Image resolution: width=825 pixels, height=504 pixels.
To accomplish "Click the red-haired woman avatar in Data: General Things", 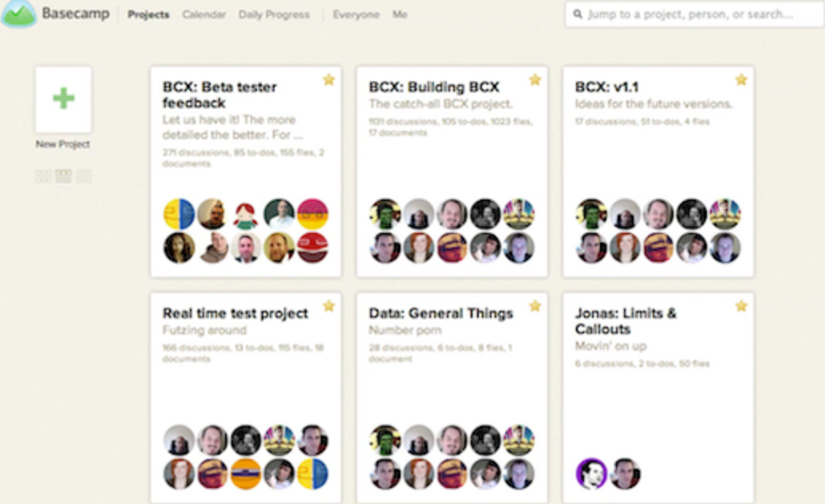I will 419,474.
